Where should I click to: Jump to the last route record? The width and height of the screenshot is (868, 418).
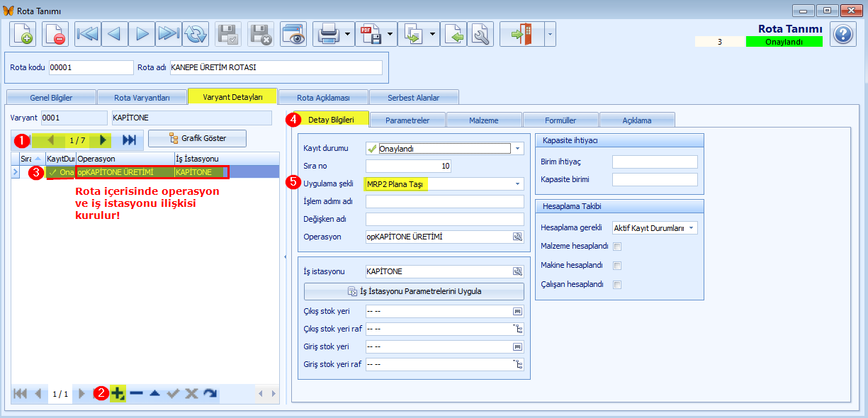[x=168, y=34]
